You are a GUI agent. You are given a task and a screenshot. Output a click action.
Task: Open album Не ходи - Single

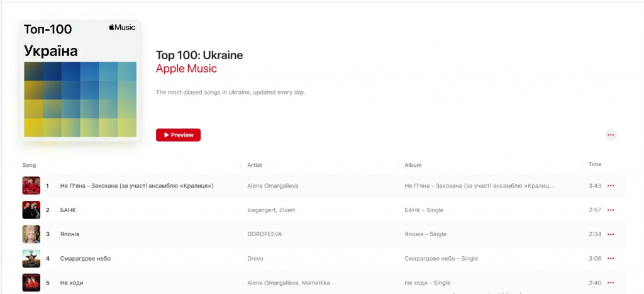(428, 283)
